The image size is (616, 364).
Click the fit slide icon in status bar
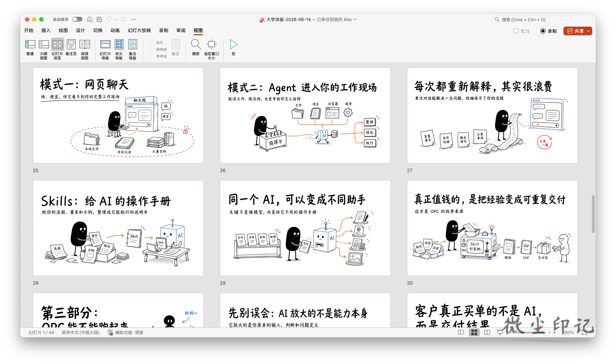coord(584,332)
